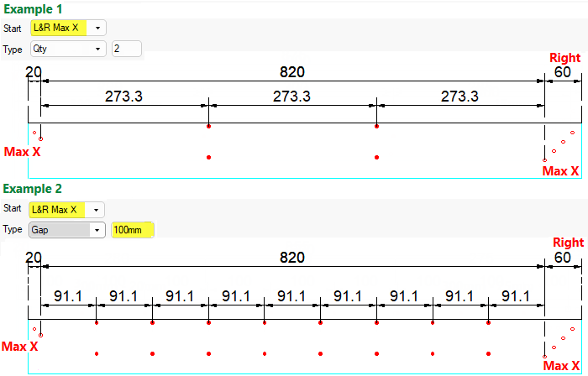Click the left Max X label in Example 1
The height and width of the screenshot is (376, 588).
click(22, 153)
